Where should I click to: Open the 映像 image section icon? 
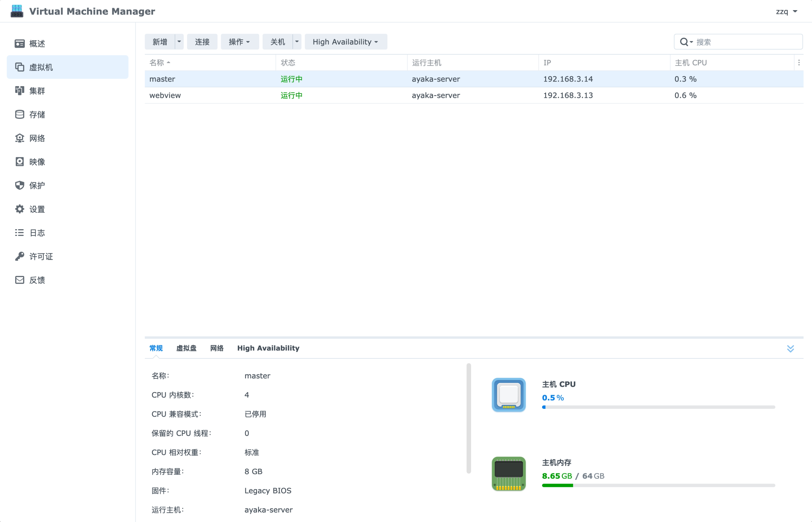[20, 162]
